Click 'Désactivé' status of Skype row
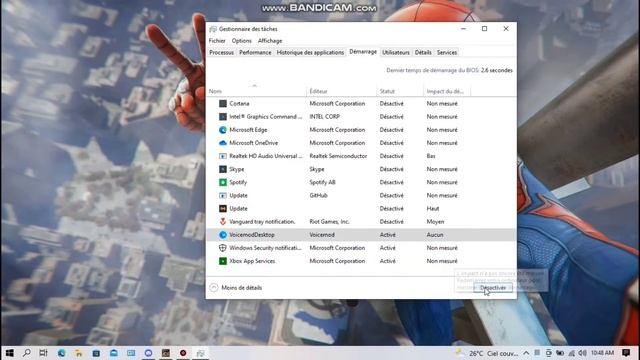 point(391,169)
